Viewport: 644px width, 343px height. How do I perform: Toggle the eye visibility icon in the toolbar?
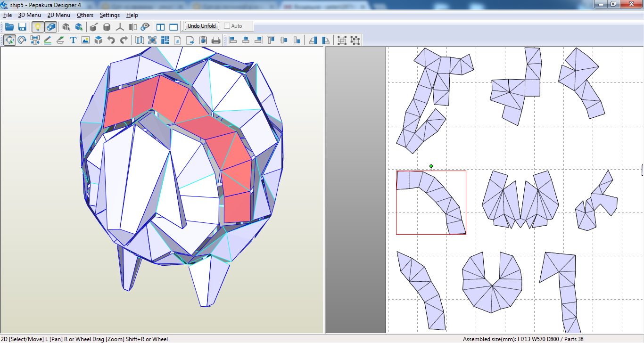(x=145, y=26)
